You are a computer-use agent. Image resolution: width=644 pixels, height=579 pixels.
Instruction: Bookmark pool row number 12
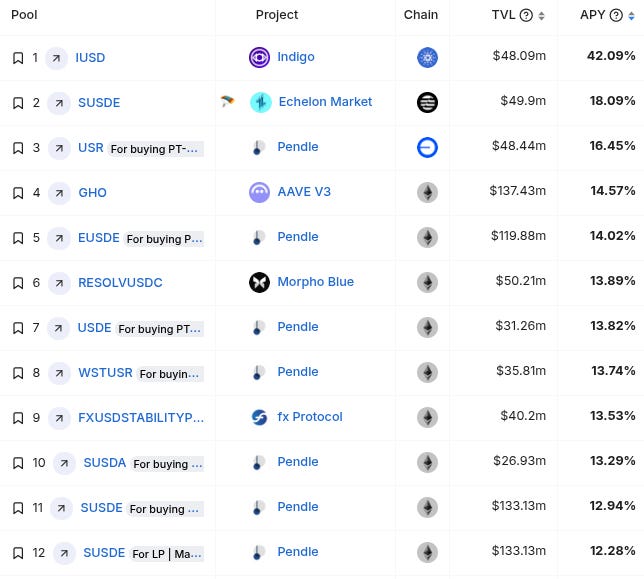tap(18, 553)
